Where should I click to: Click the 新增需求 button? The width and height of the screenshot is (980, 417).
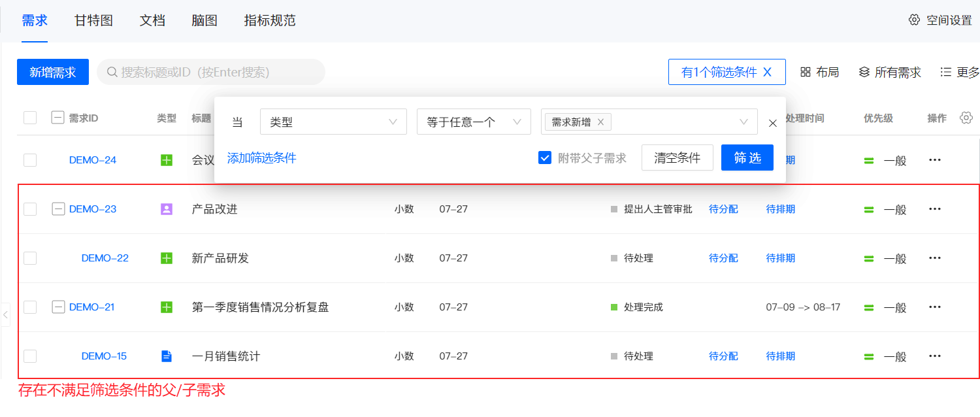click(x=53, y=72)
